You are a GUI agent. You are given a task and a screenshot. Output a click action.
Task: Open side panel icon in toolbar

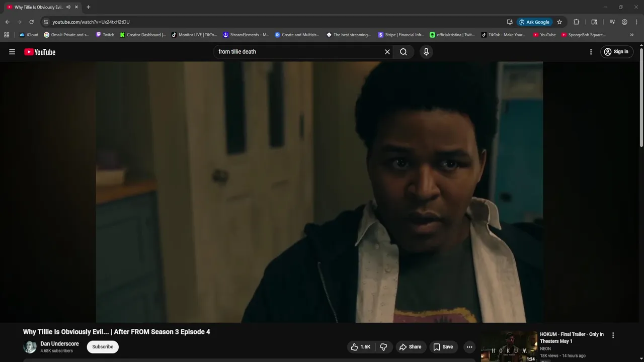tap(594, 22)
